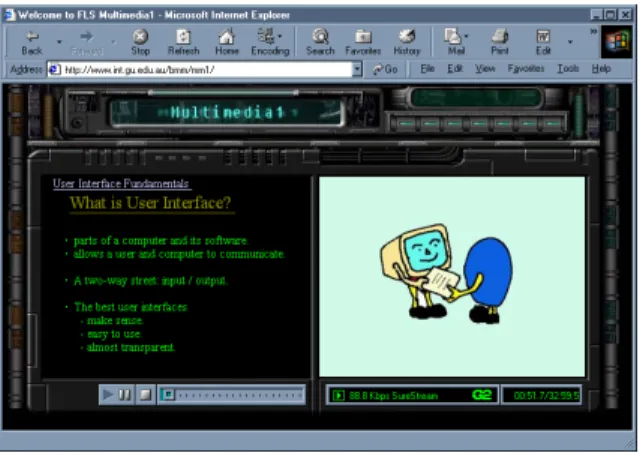The image size is (640, 453).
Task: Click the media player play button
Action: 108,395
